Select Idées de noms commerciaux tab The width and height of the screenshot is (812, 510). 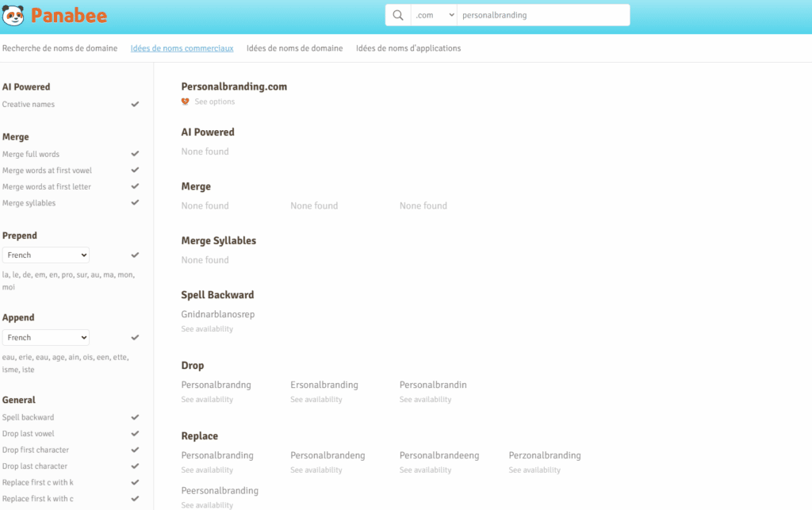[x=182, y=48]
